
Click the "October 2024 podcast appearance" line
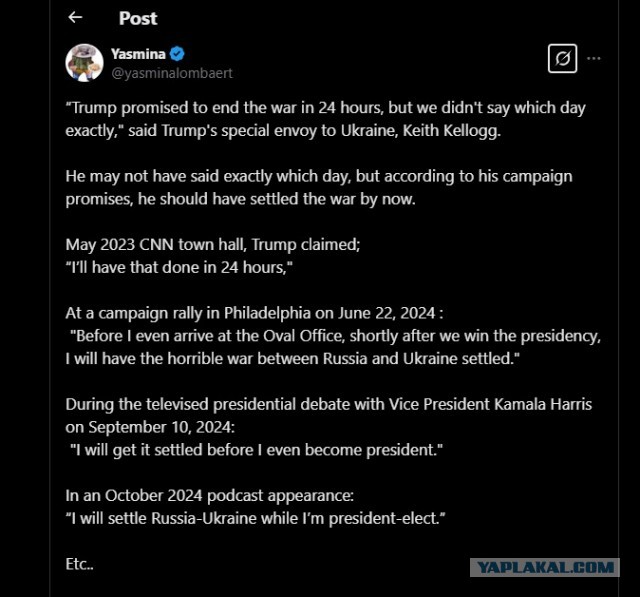point(203,498)
